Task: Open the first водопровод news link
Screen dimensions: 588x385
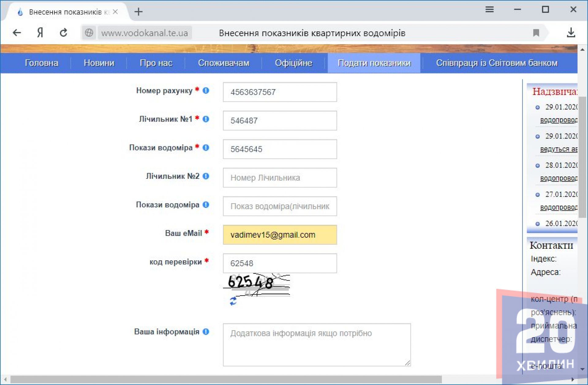Action: [x=558, y=120]
